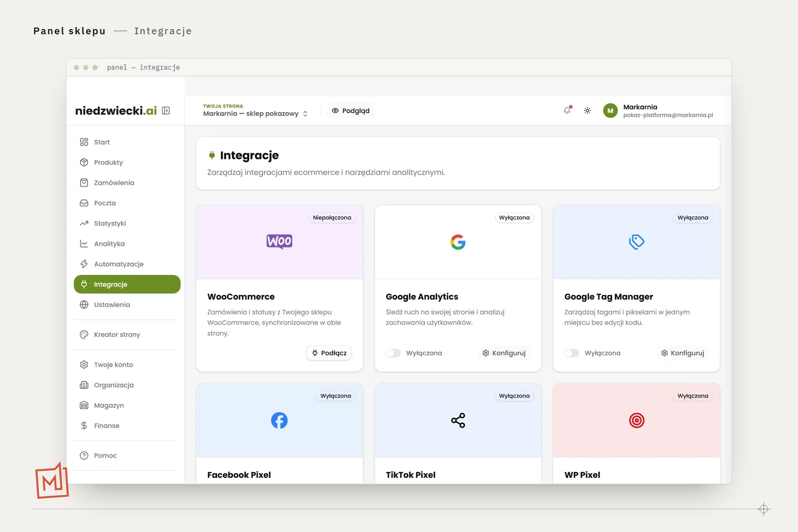
Task: Enable the Google Tag Manager toggle
Action: 571,353
